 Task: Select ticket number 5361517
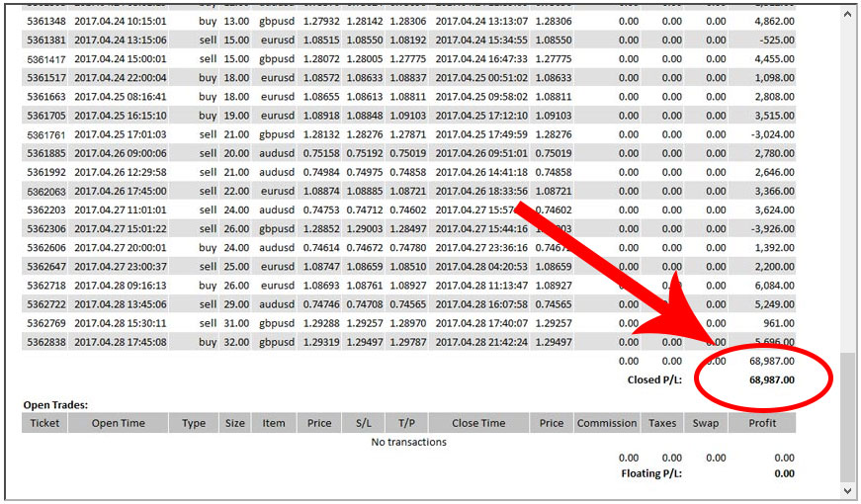click(46, 78)
